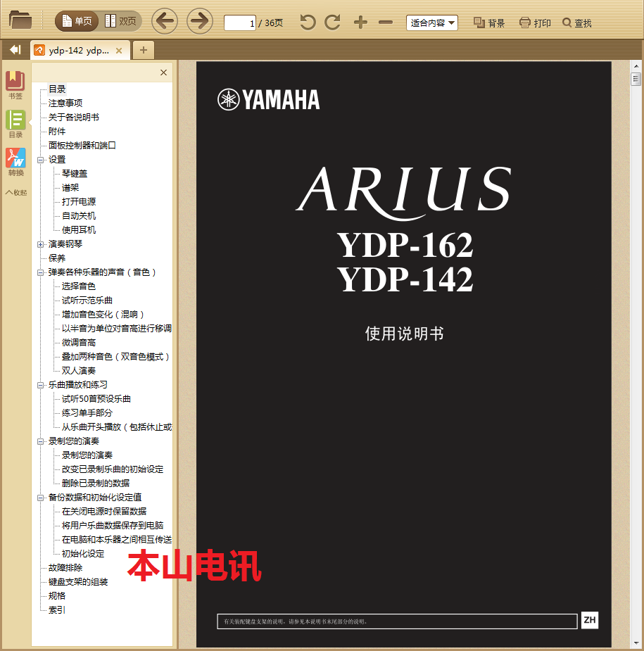
Task: Select 在关闭电源时保留数据 entry
Action: [x=103, y=511]
